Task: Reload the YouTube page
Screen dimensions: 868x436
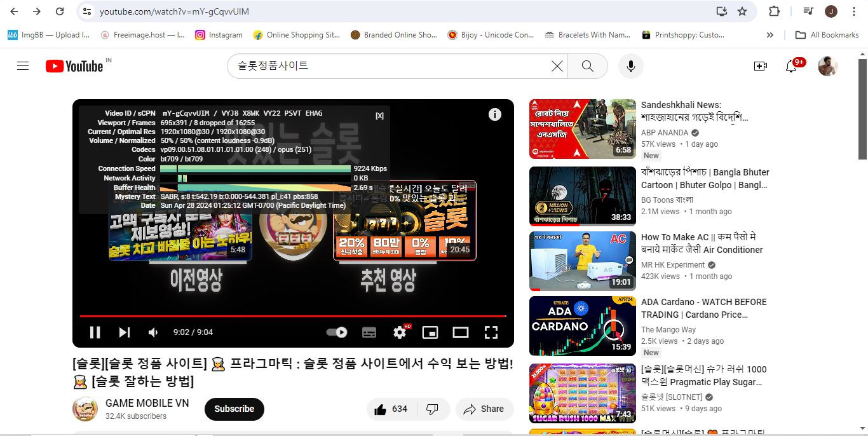Action: (x=60, y=11)
